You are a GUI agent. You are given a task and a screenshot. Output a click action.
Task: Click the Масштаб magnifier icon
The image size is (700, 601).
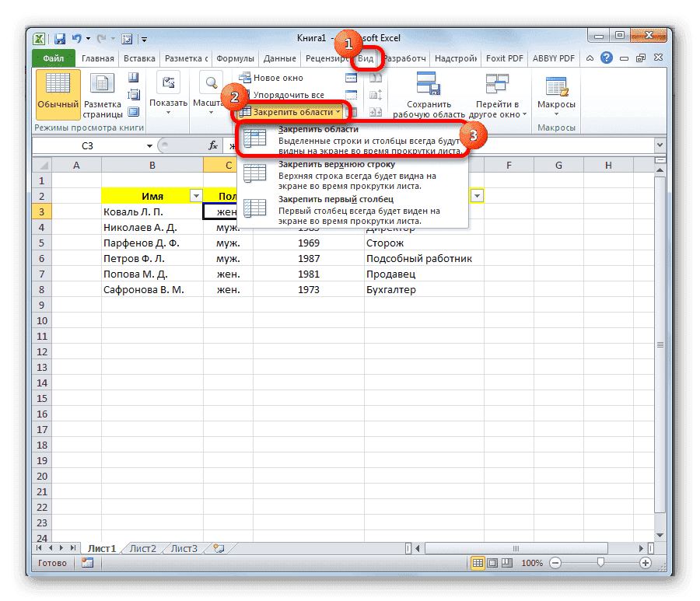click(211, 82)
